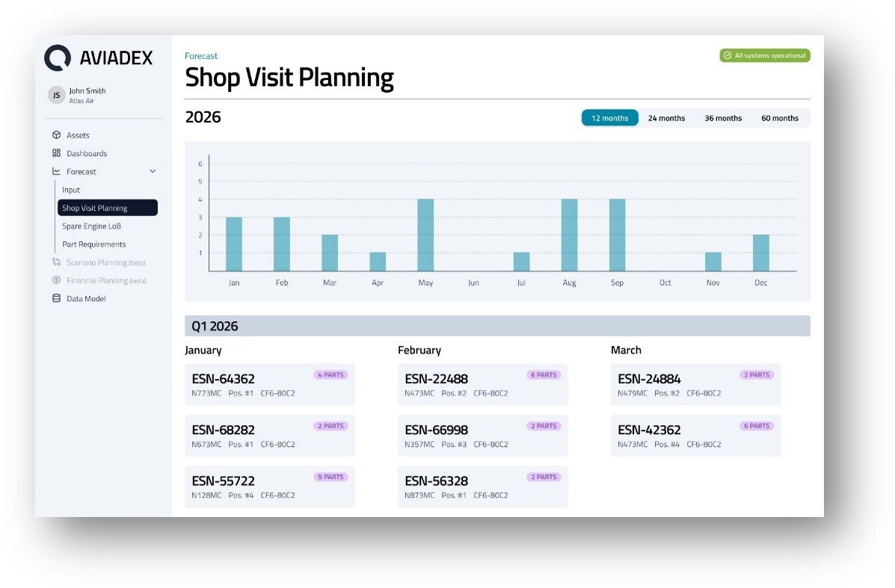
Task: Click All systems operational status badge
Action: coord(764,55)
